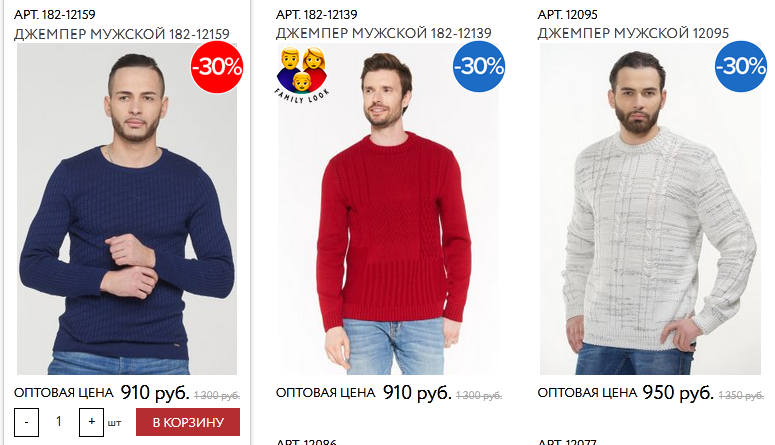Click the 950 руб. wholesale price

point(678,393)
